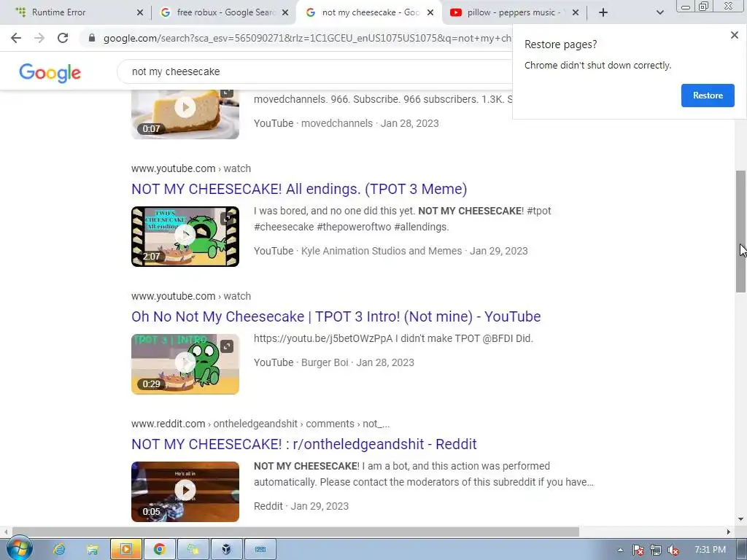Close the pillow YouTube tab

576,12
